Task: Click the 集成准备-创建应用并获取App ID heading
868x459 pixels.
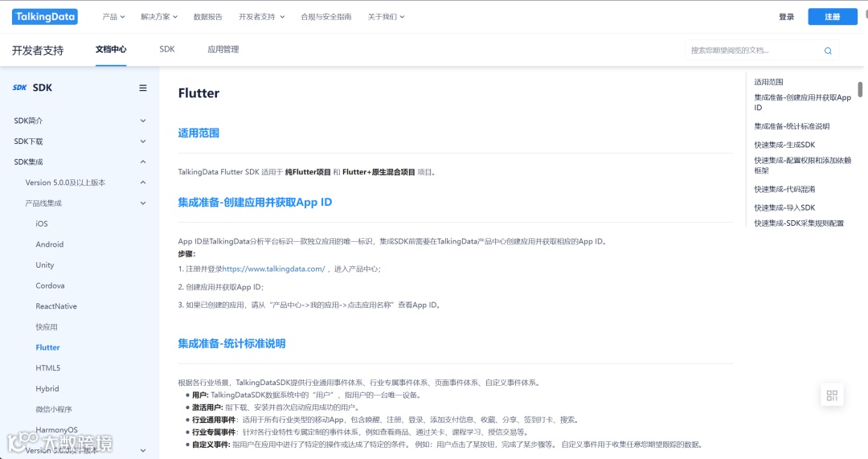Action: pyautogui.click(x=255, y=202)
